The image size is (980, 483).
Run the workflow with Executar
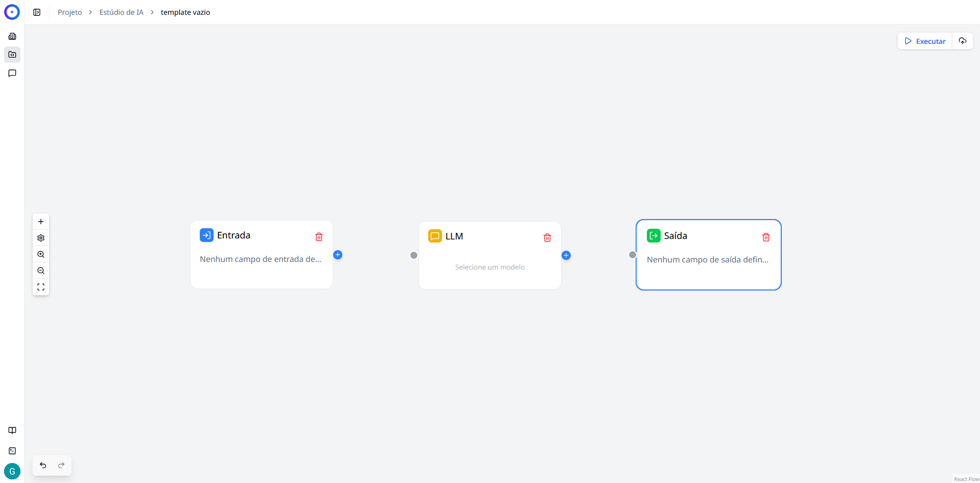[x=925, y=41]
